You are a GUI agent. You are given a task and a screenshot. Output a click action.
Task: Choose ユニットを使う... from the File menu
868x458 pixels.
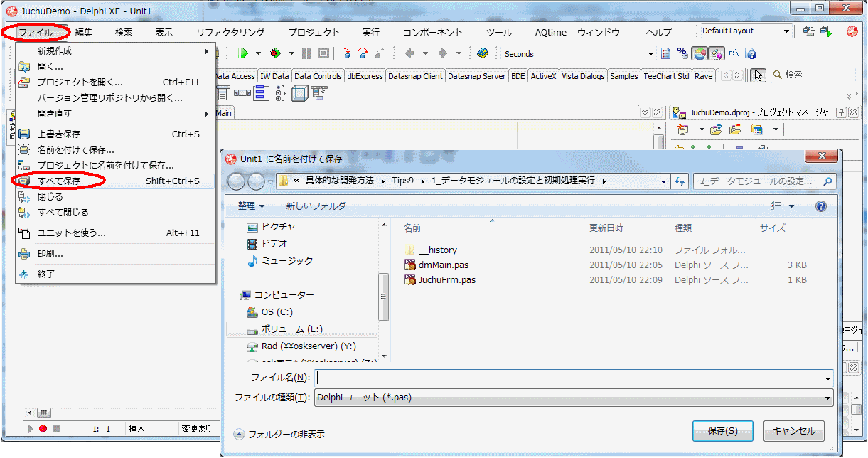coord(115,233)
